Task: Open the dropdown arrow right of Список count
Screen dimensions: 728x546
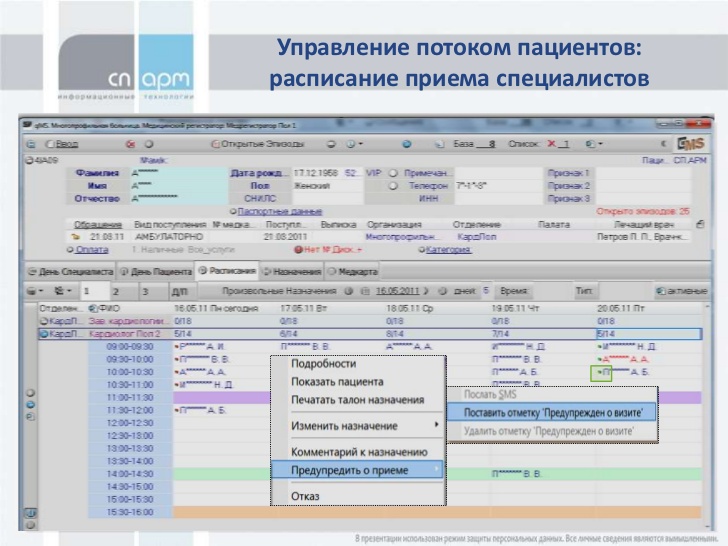Action: 601,144
